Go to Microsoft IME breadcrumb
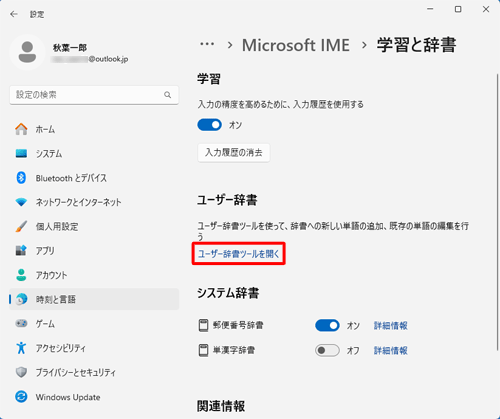Screen dimensions: 500x419 click(296, 45)
